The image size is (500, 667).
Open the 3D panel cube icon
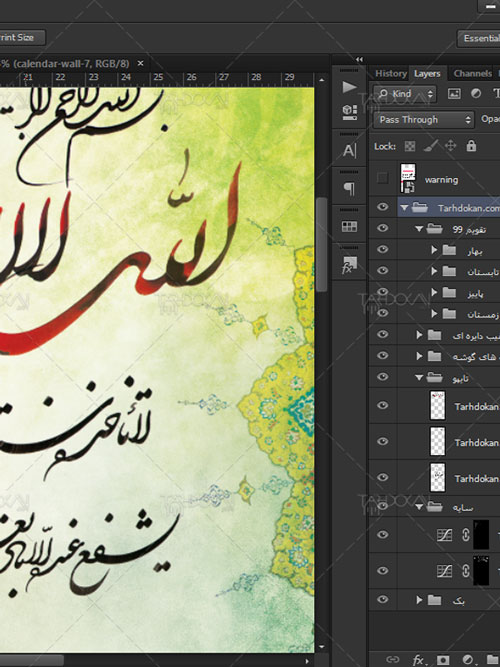click(349, 112)
